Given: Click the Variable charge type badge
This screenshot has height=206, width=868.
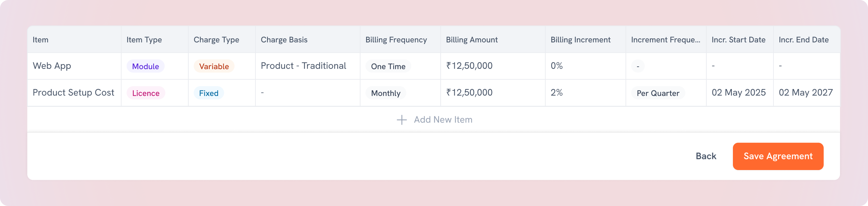Looking at the screenshot, I should coord(214,66).
